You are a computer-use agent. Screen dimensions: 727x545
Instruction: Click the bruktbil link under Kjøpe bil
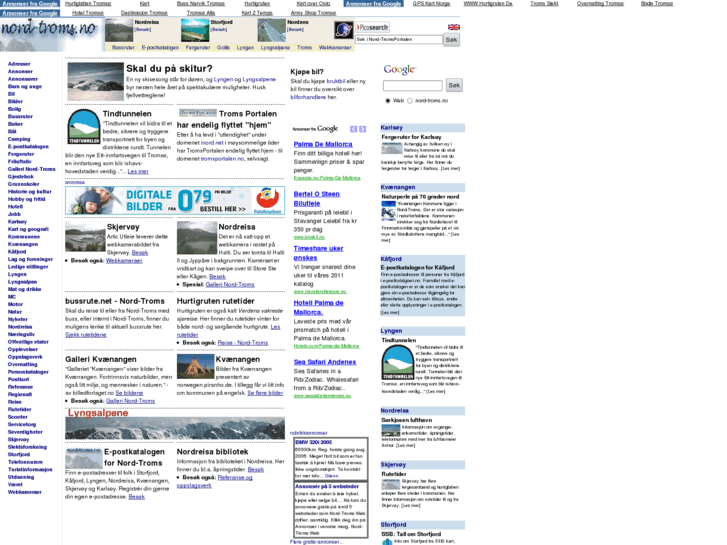[x=336, y=81]
